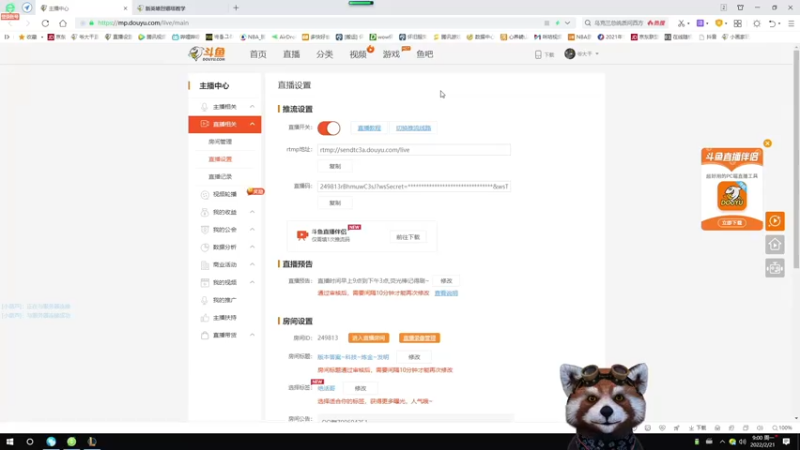Open the 游戏 nav item
This screenshot has height=450, width=800.
click(391, 54)
